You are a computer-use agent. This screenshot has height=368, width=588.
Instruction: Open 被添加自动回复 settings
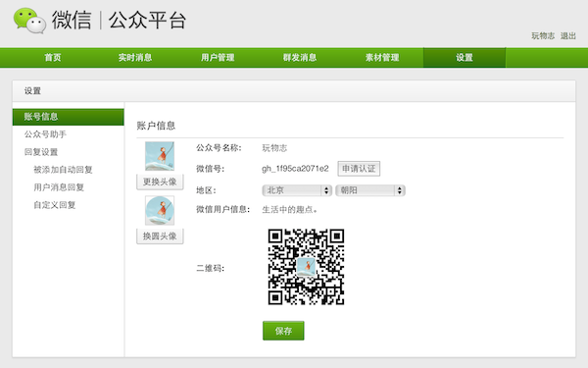pyautogui.click(x=63, y=170)
